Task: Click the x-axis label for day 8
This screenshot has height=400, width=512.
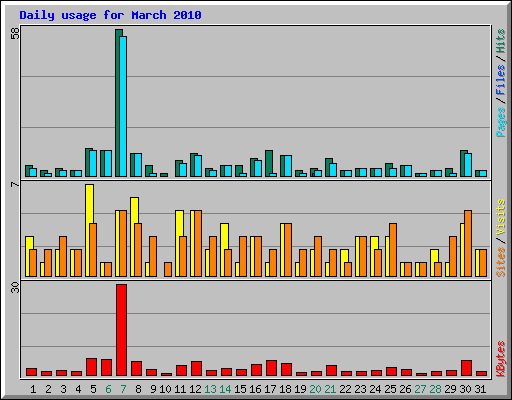Action: pos(138,389)
